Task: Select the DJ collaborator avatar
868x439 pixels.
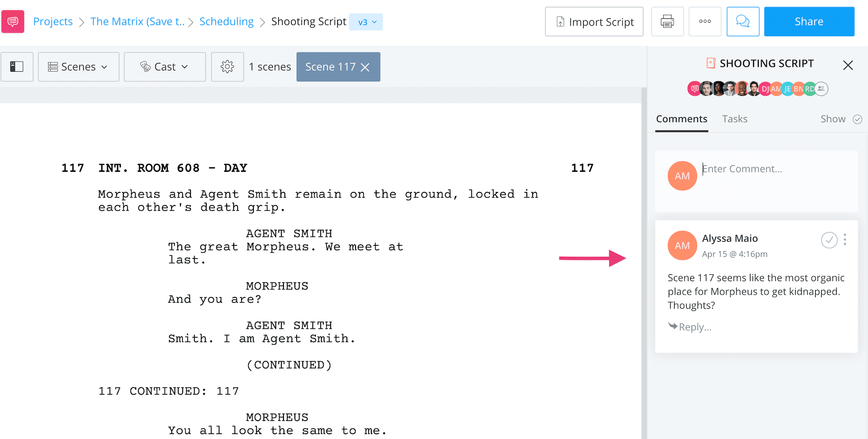Action: tap(765, 89)
